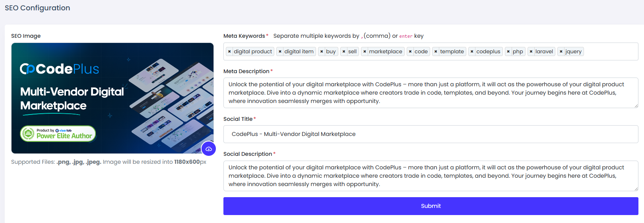Remove the 'laravel' keyword tag
The image size is (644, 223).
pyautogui.click(x=531, y=52)
